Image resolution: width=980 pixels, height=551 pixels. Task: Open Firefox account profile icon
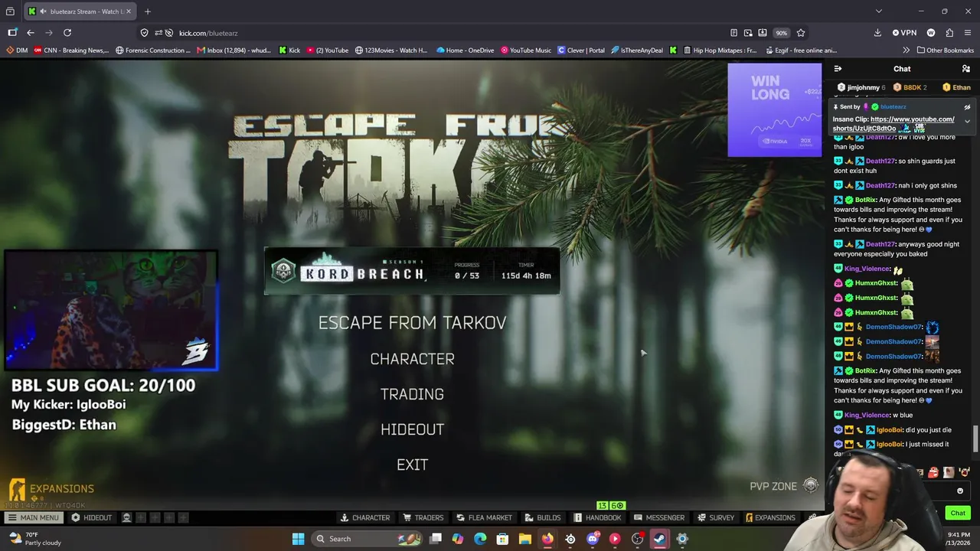coord(931,33)
